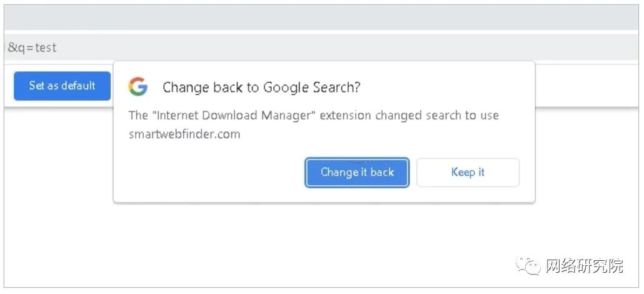Click the infobar strip right of the dialog
644x294 pixels.
point(586,86)
